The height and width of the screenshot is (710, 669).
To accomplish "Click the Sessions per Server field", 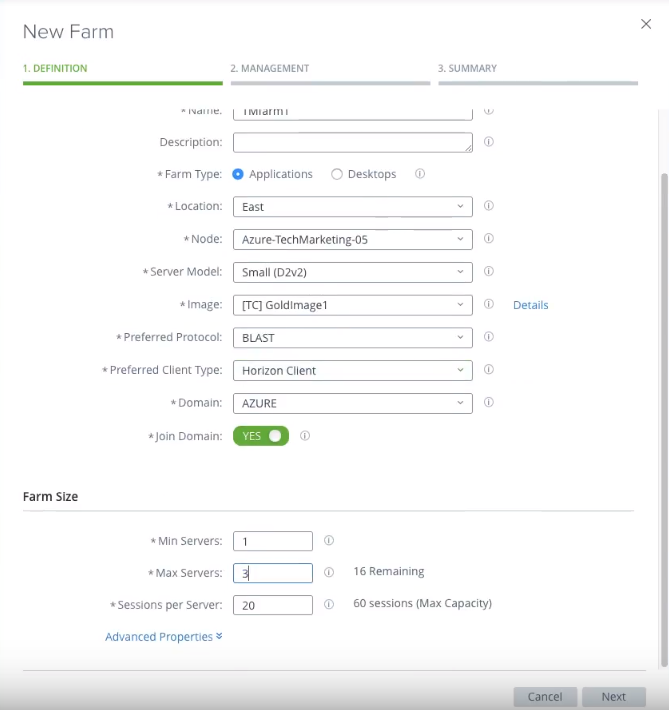I will coord(273,605).
